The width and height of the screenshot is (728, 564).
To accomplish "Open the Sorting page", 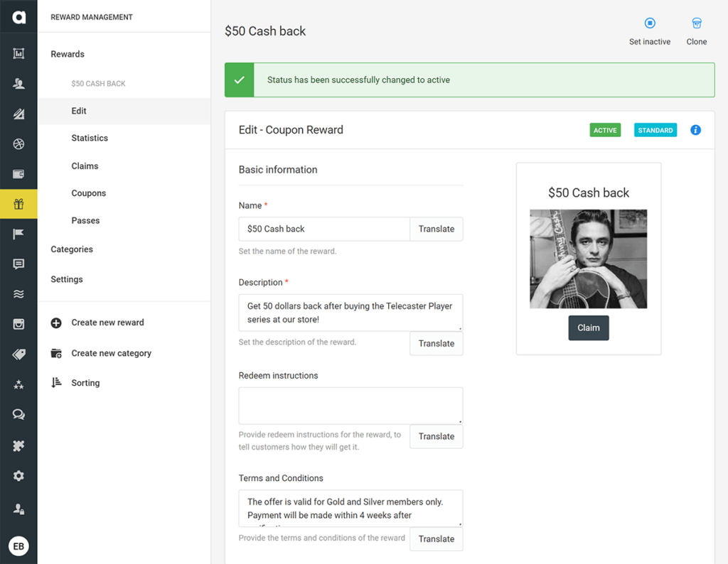I will coord(85,382).
